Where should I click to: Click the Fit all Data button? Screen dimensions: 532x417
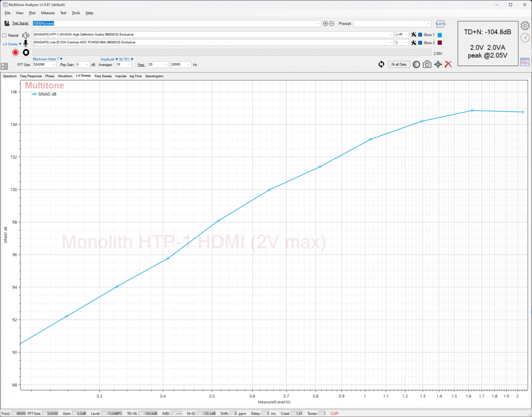[x=399, y=64]
